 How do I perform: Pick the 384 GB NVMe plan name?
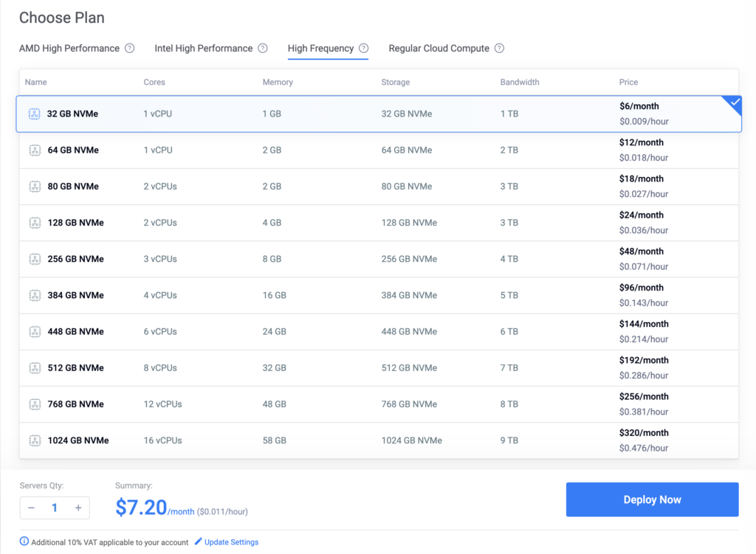click(x=76, y=295)
